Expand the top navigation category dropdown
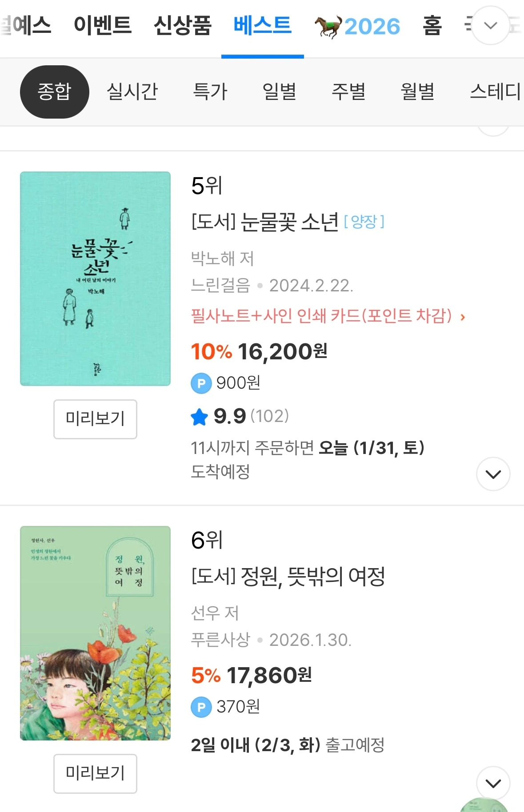The width and height of the screenshot is (524, 812). pyautogui.click(x=490, y=25)
